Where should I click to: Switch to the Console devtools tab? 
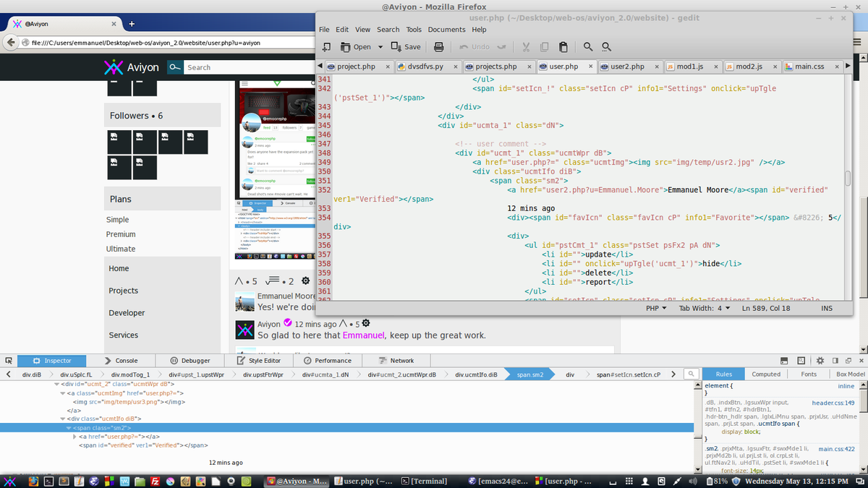click(x=121, y=360)
